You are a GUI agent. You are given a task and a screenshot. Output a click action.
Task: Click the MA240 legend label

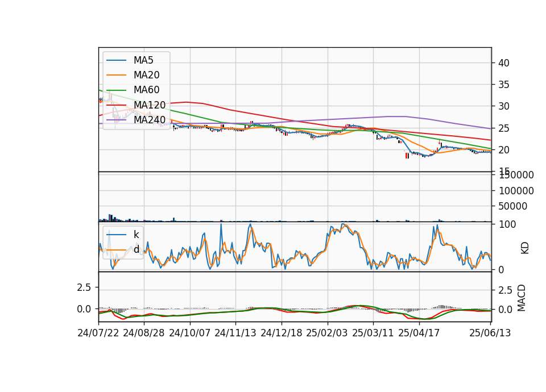point(150,120)
